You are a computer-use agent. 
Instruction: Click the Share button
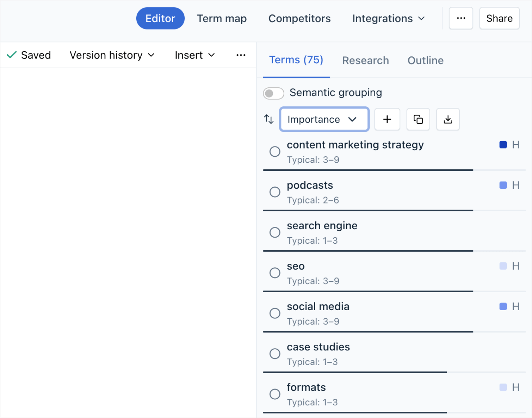(x=499, y=18)
